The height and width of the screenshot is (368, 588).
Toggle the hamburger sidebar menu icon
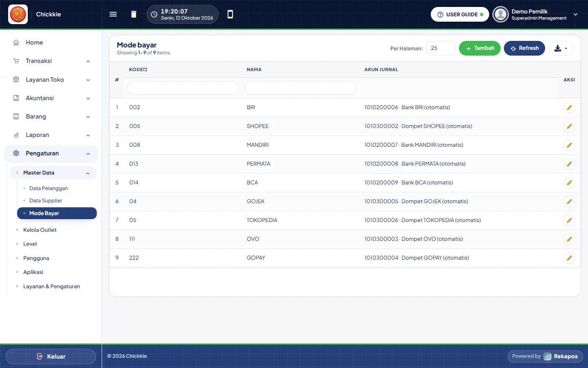coord(113,14)
